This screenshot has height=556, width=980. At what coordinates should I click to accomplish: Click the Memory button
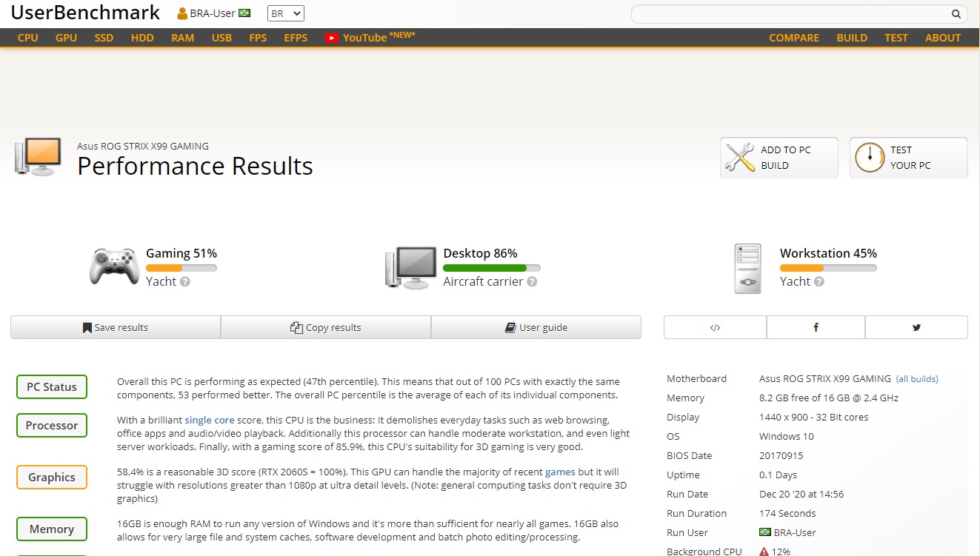click(52, 529)
